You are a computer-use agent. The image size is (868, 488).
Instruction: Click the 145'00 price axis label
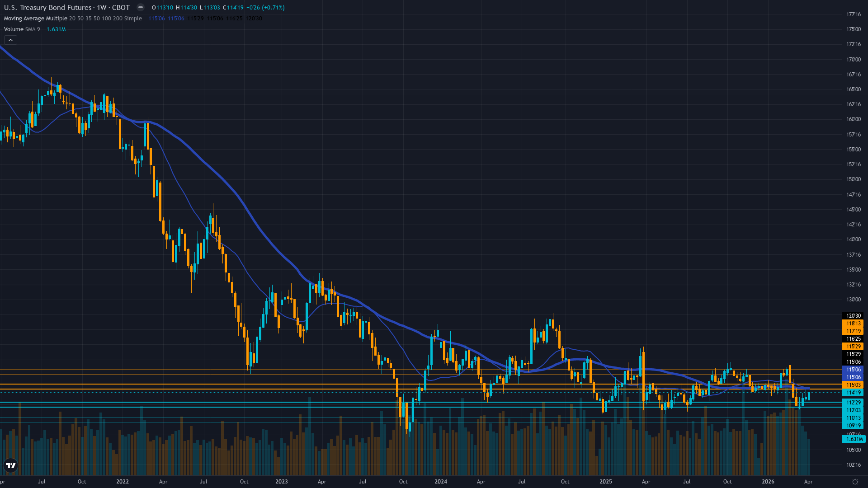pyautogui.click(x=854, y=210)
